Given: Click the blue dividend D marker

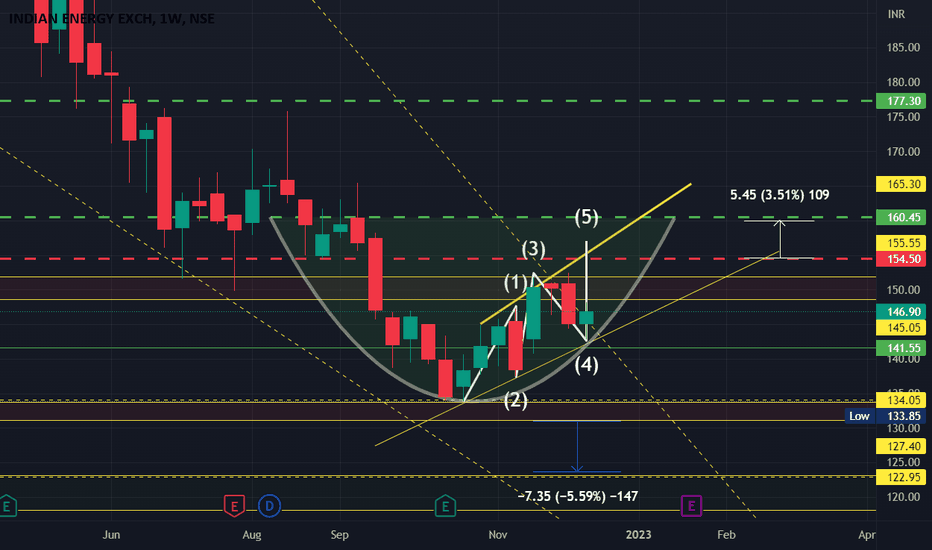Looking at the screenshot, I should click(269, 506).
